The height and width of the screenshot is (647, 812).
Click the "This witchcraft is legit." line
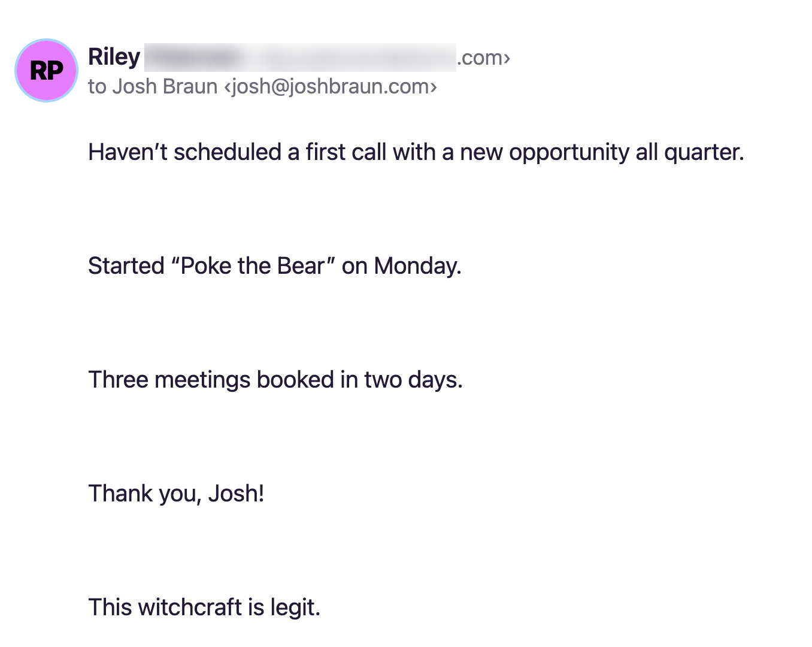pyautogui.click(x=204, y=607)
